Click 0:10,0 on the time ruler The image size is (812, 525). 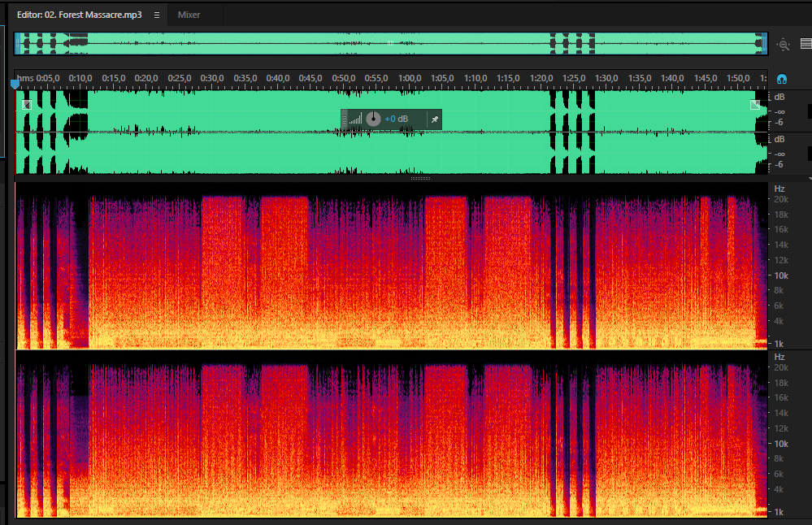coord(80,78)
